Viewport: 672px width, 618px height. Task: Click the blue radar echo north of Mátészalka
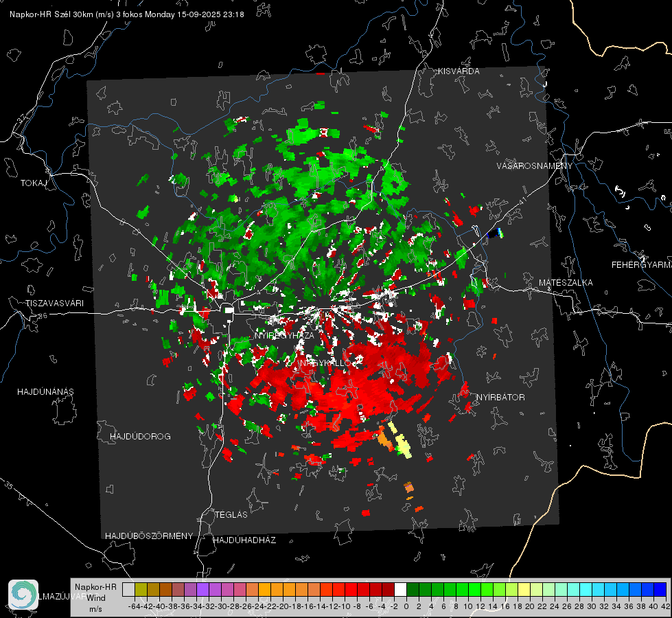point(495,233)
